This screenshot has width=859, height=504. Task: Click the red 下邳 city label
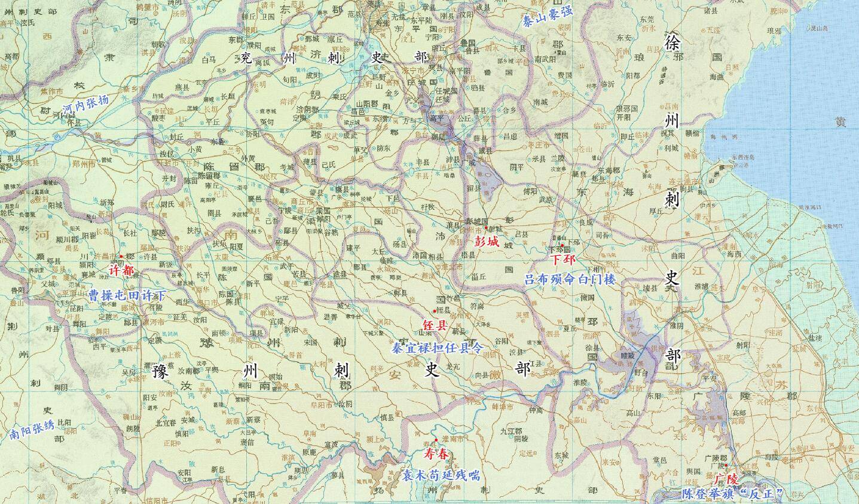point(563,259)
